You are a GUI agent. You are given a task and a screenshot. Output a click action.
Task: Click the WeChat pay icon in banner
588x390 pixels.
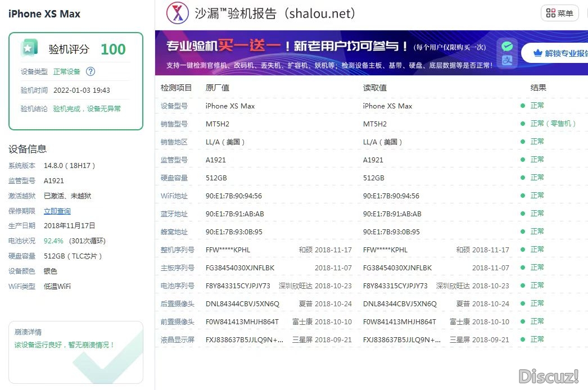(507, 46)
